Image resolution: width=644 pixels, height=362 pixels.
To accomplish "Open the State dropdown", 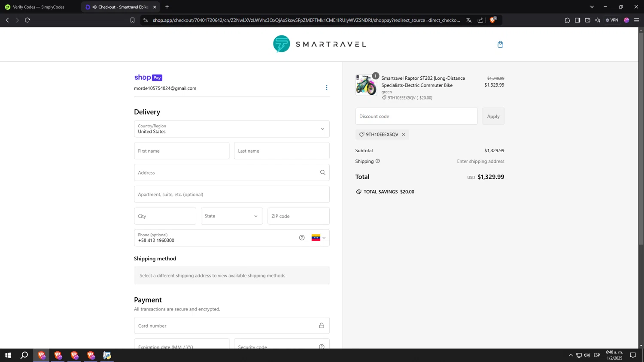I will (x=231, y=216).
